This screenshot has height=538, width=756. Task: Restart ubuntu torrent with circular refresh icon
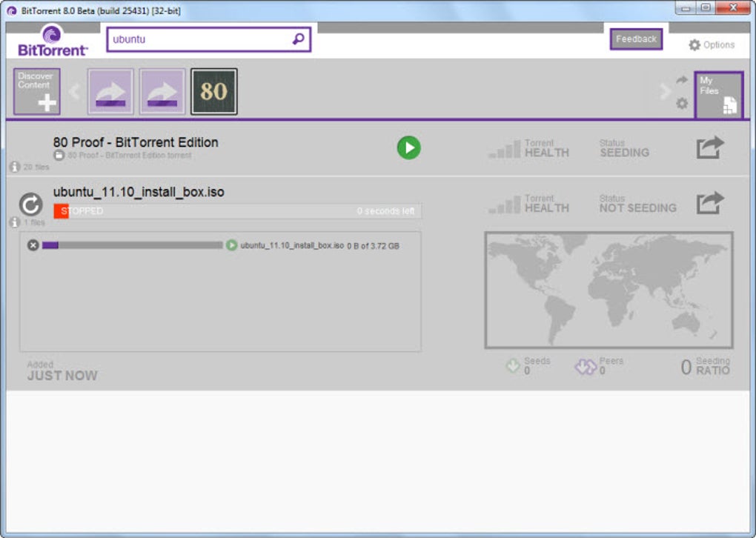coord(31,205)
